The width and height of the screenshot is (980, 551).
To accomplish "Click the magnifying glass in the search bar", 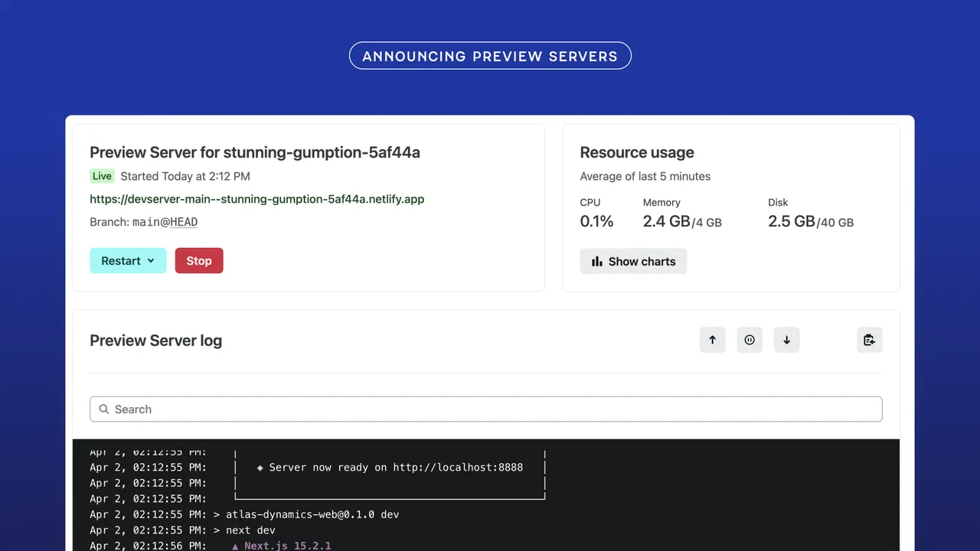I will (104, 409).
